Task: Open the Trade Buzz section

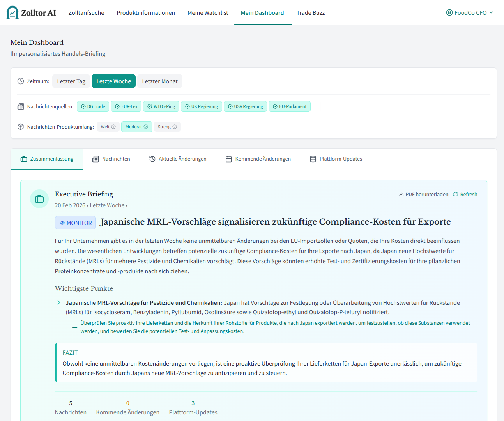Action: (311, 12)
